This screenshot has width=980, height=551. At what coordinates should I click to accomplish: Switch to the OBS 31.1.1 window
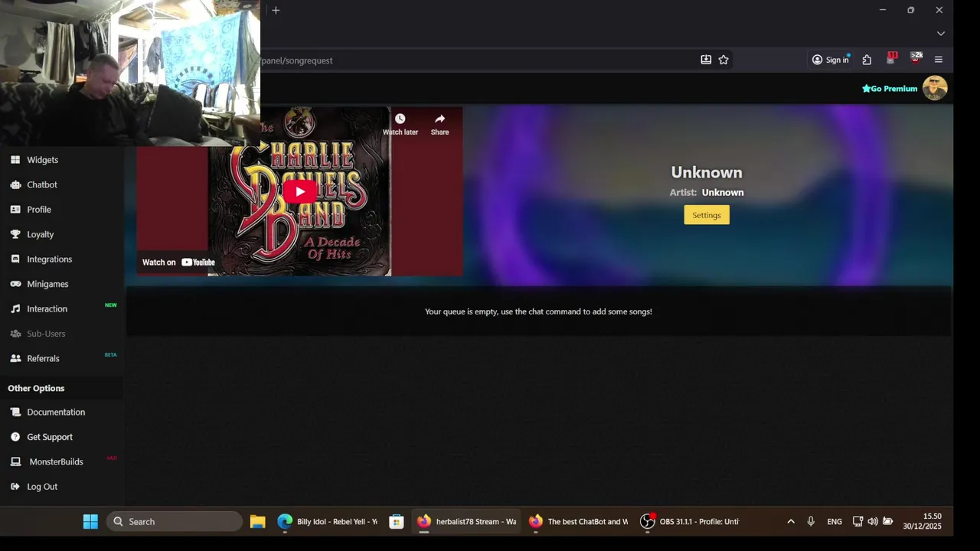click(x=690, y=522)
